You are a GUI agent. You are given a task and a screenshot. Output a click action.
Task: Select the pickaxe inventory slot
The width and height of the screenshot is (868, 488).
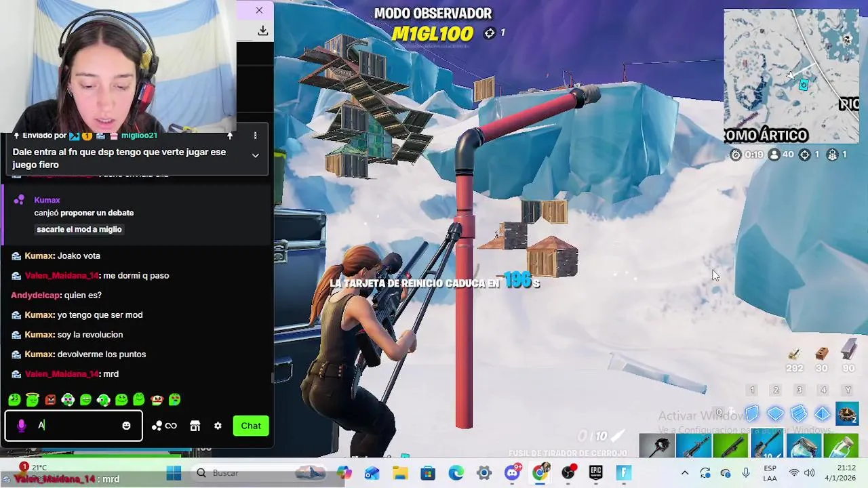pos(656,445)
